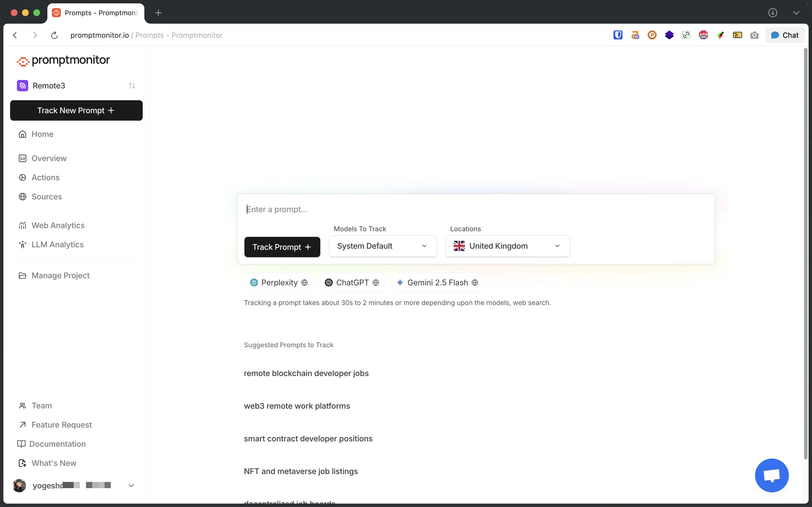Toggle the Perplexity model chip

pos(279,283)
